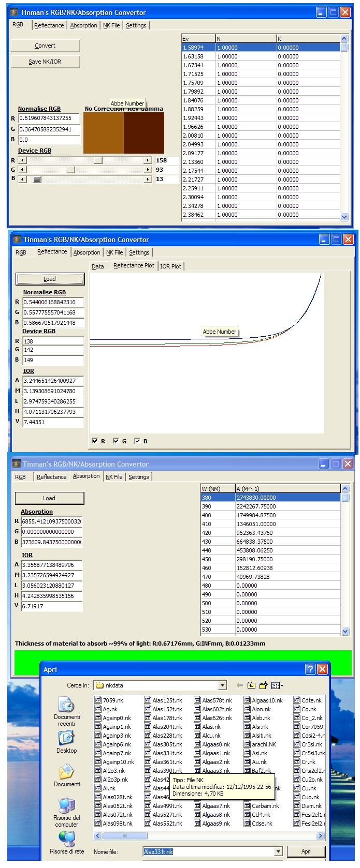Open Documenti recenti in the Apri sidebar

[x=66, y=707]
